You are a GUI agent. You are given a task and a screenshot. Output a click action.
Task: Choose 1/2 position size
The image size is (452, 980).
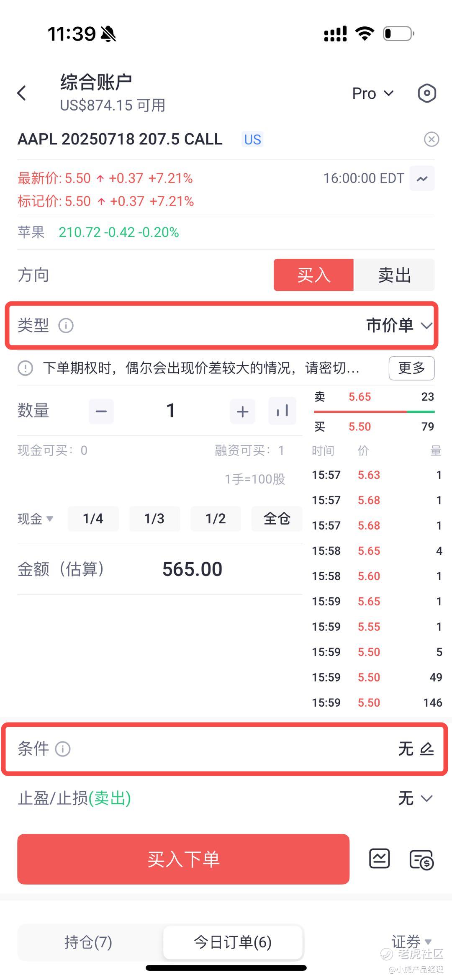(x=216, y=519)
